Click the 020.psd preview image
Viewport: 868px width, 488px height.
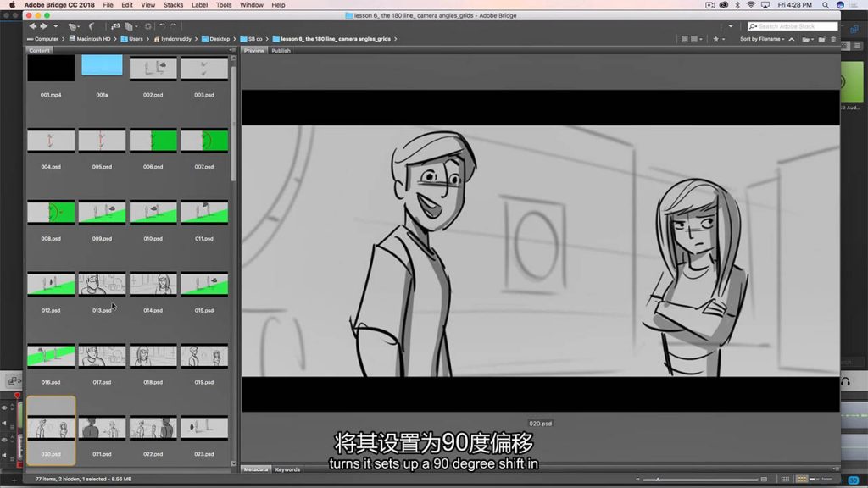[x=540, y=251]
